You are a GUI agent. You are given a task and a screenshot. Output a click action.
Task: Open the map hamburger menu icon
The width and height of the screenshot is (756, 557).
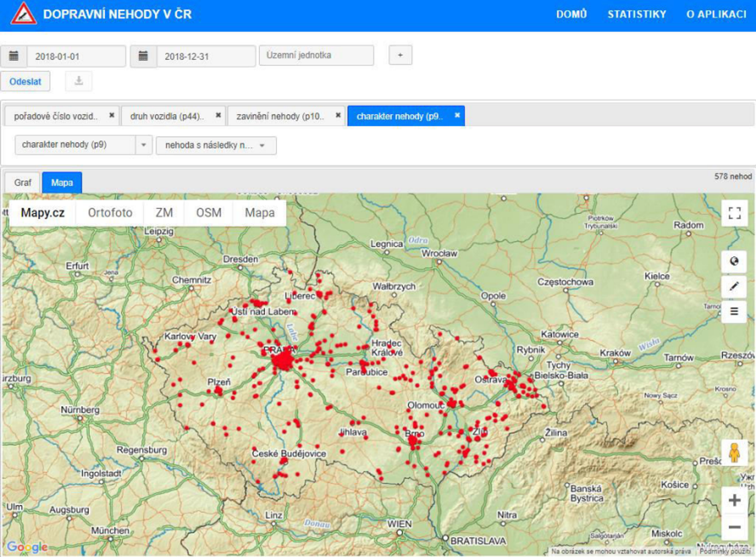[x=734, y=311]
